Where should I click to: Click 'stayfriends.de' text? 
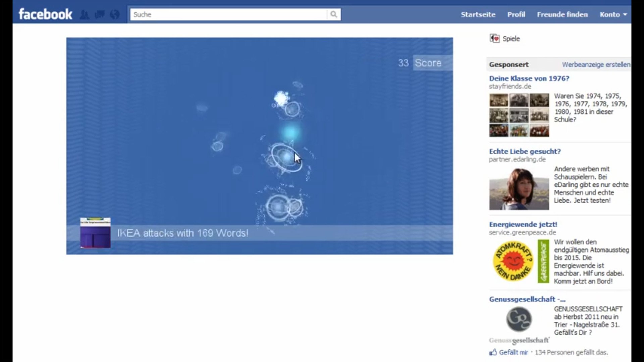pyautogui.click(x=510, y=86)
